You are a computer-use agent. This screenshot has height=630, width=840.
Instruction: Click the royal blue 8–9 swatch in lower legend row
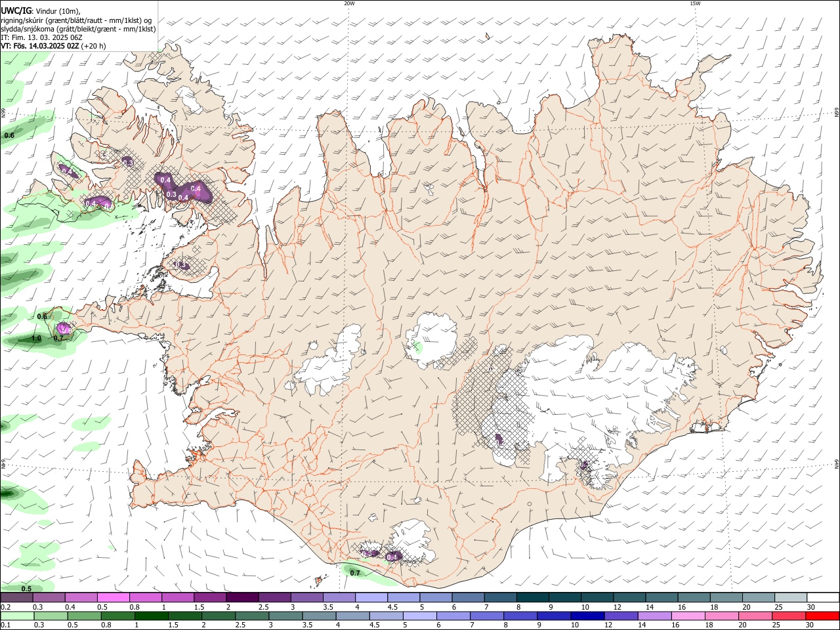coord(521,616)
